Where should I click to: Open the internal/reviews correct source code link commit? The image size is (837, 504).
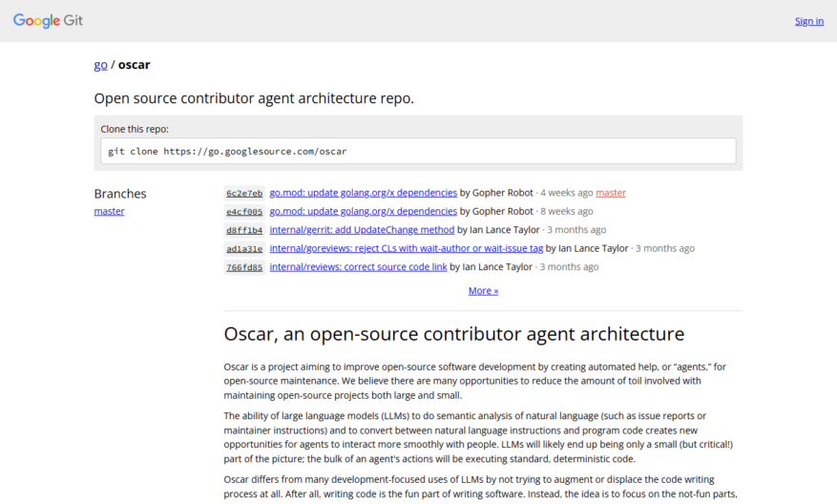coord(358,267)
